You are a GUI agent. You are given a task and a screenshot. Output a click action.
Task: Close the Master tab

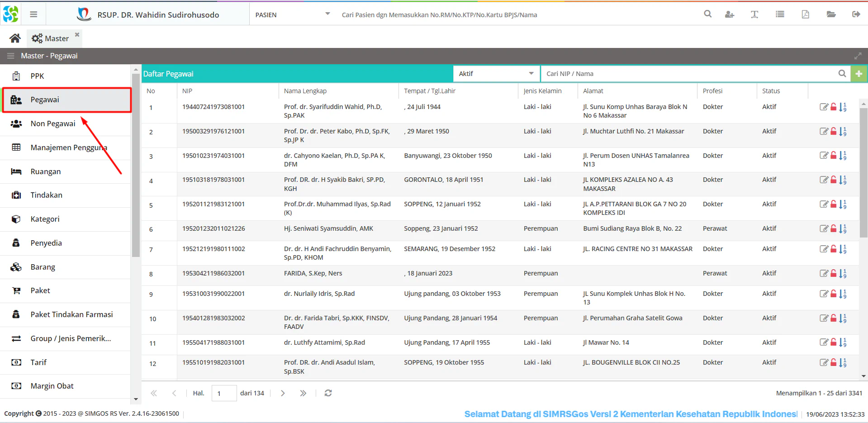[77, 34]
